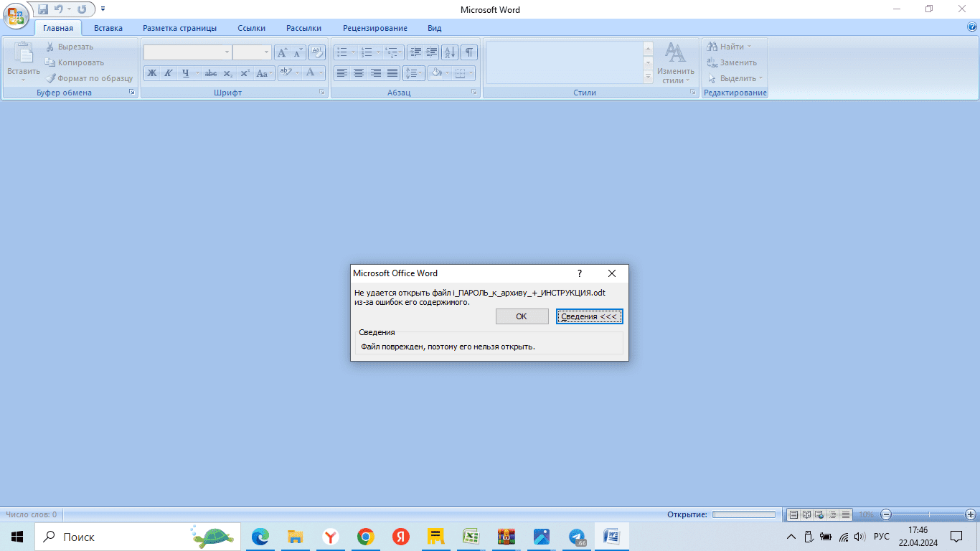This screenshot has height=551, width=980.
Task: Click the zoom slider in status bar
Action: [x=928, y=514]
